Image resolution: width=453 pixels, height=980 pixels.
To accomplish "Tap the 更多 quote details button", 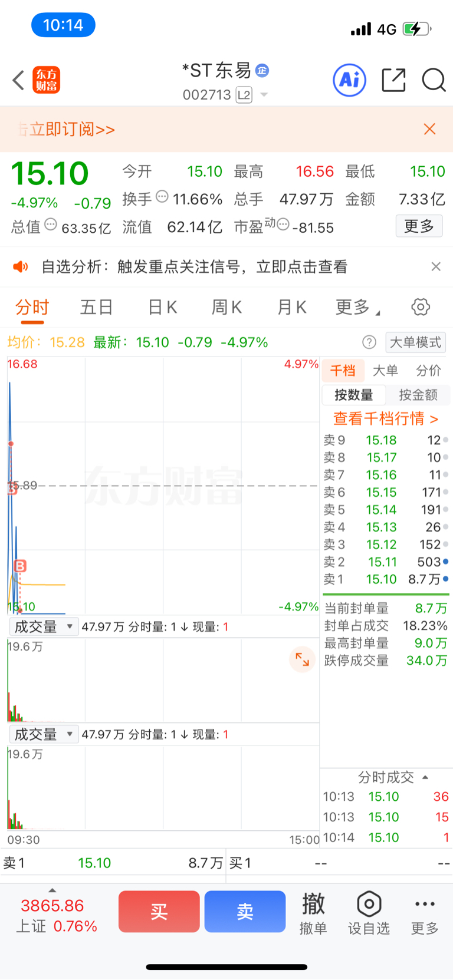I will [419, 226].
